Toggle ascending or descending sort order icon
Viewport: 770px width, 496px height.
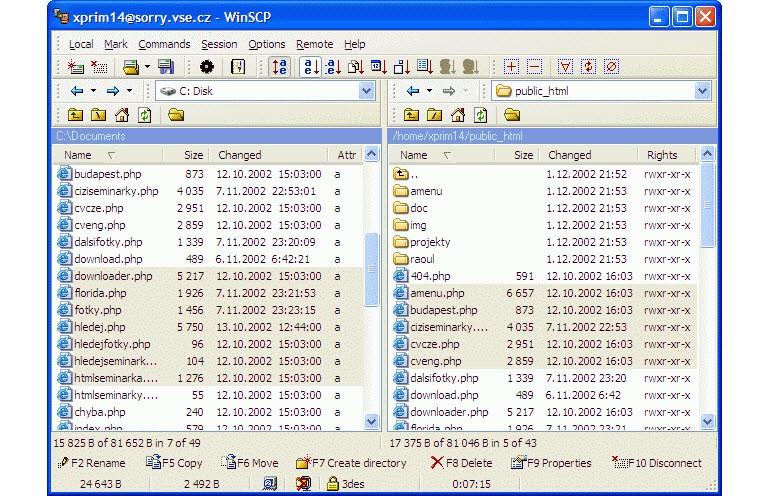pos(279,67)
